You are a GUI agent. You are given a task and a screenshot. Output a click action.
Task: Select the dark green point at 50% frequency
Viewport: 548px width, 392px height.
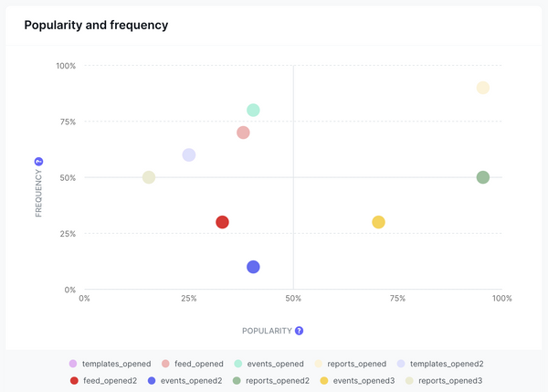click(x=483, y=177)
